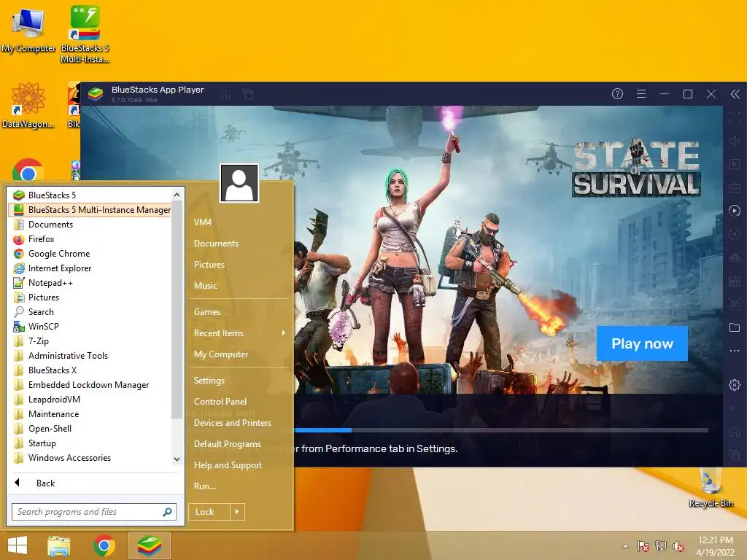Open My Computer desktop icon
This screenshot has height=560, width=747.
[x=28, y=29]
